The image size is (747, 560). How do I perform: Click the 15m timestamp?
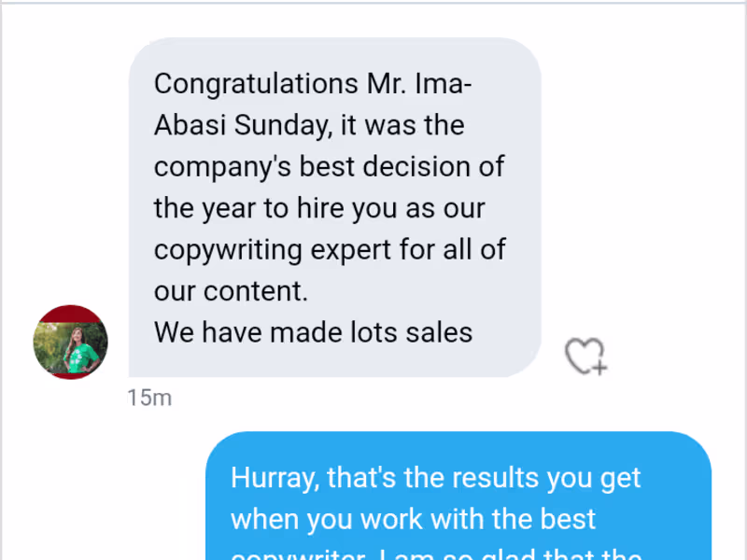tap(149, 399)
